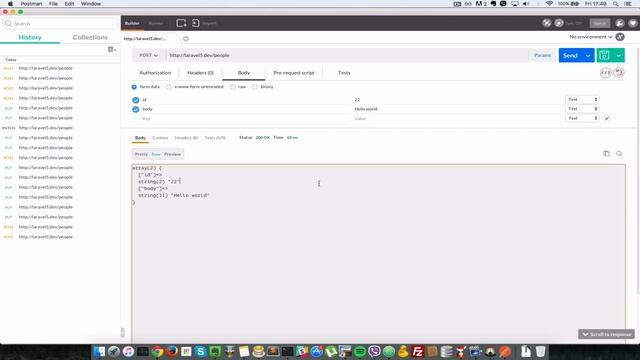This screenshot has width=640, height=360.
Task: Switch to the Collections sidebar tab
Action: click(90, 37)
